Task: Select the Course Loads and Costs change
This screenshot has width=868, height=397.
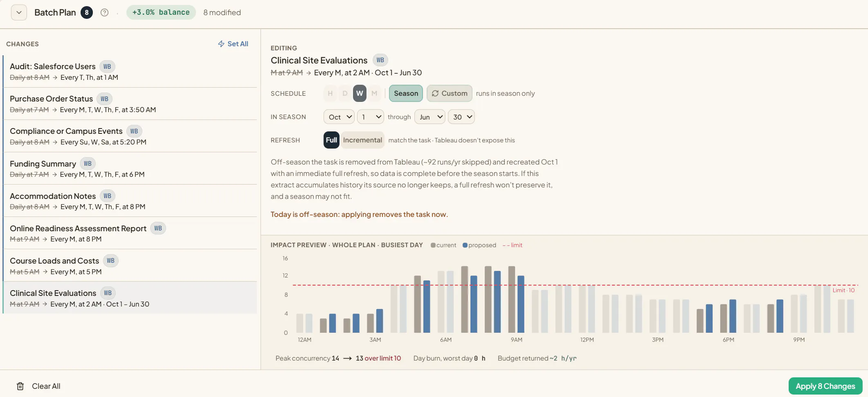Action: click(x=130, y=265)
